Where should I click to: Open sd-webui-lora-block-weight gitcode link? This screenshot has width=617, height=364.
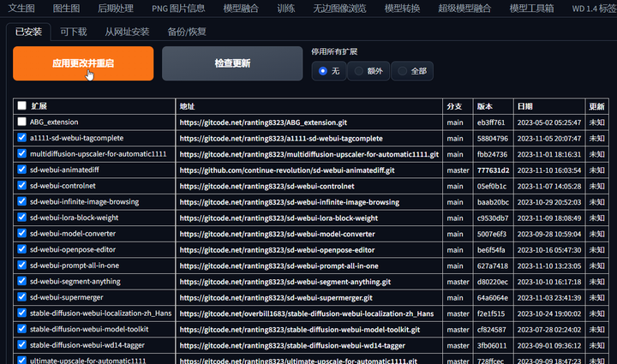pos(279,218)
